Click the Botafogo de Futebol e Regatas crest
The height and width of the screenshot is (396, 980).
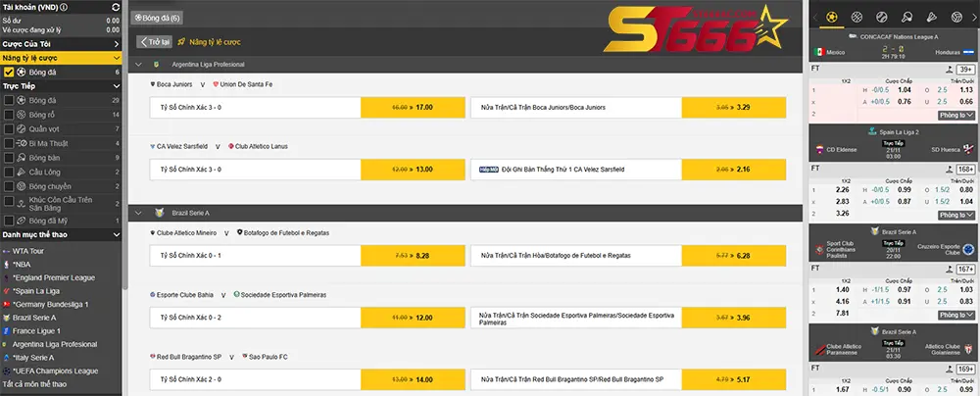[x=239, y=232]
